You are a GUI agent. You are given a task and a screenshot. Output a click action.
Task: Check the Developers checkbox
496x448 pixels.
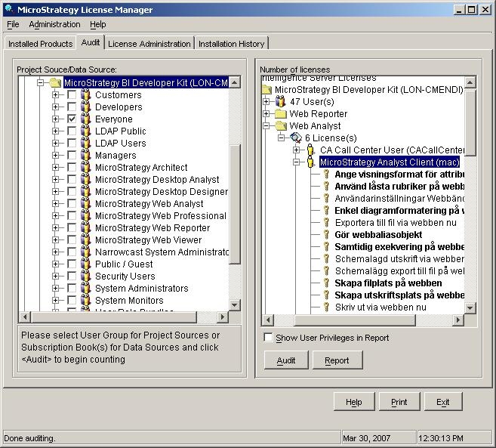click(72, 107)
